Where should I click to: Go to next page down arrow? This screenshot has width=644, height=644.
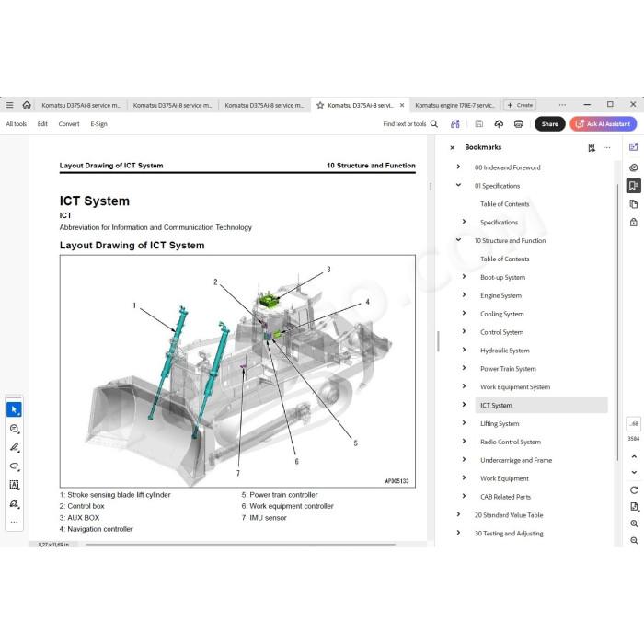[634, 472]
